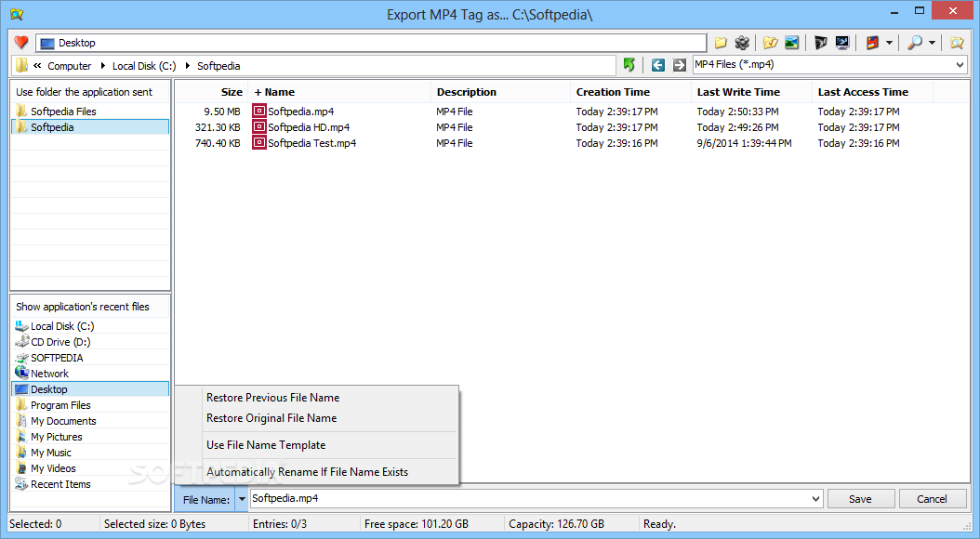Click the File Name options arrow button
This screenshot has width=980, height=539.
coord(242,499)
